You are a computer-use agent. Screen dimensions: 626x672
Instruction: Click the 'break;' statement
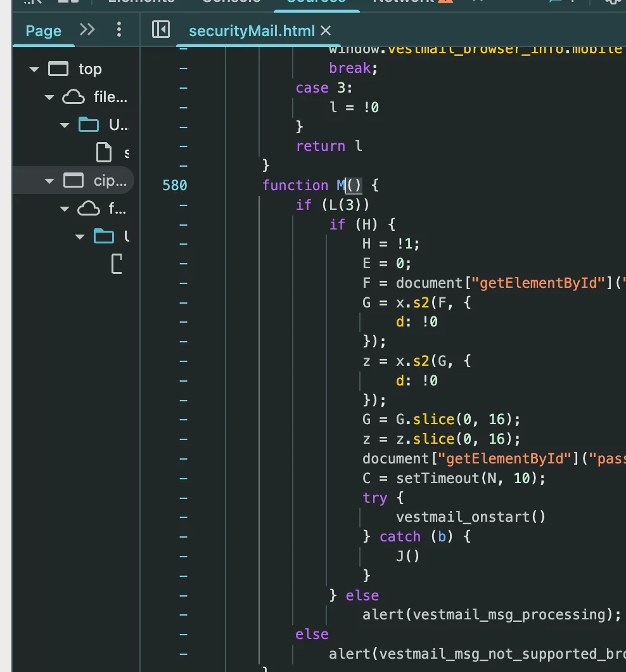point(354,68)
